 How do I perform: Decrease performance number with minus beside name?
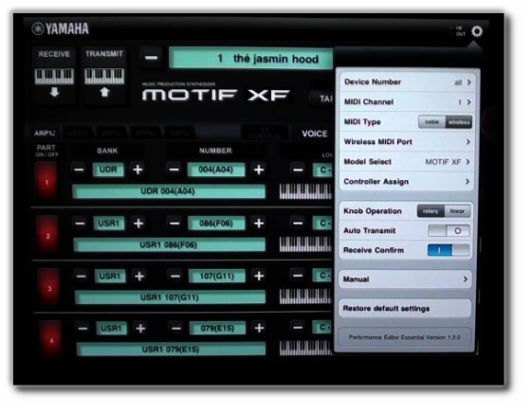coord(152,58)
